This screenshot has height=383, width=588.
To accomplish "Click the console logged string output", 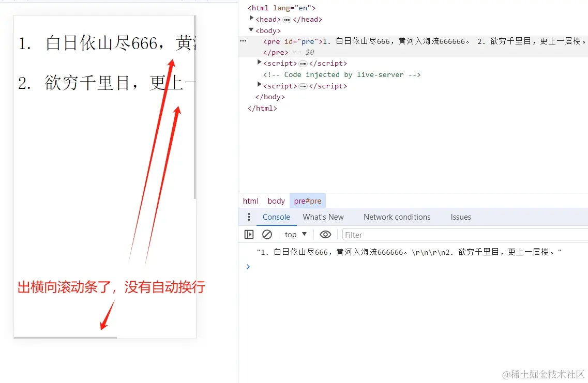I will [x=409, y=252].
